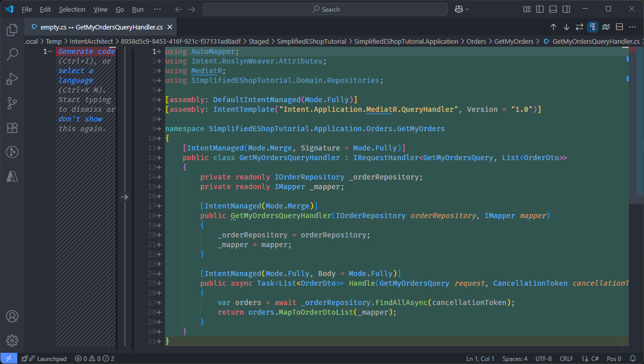Click the VS Code logo icon
Screen dimensions: 644x364
tap(9, 9)
